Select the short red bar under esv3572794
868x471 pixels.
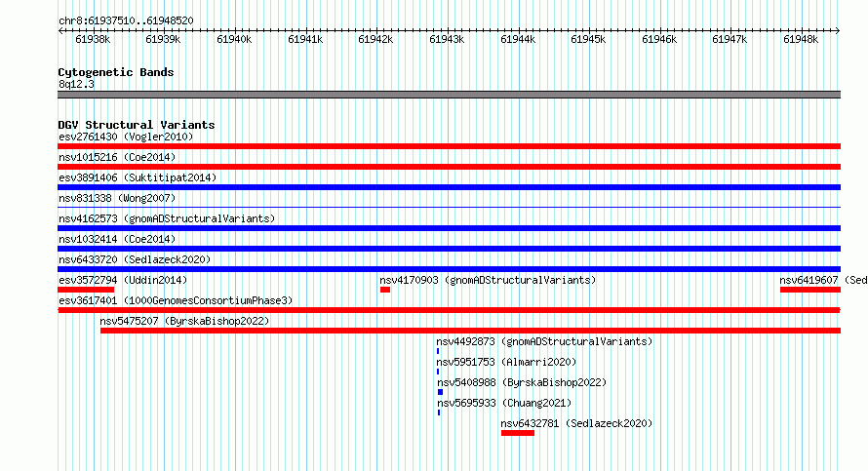point(86,290)
